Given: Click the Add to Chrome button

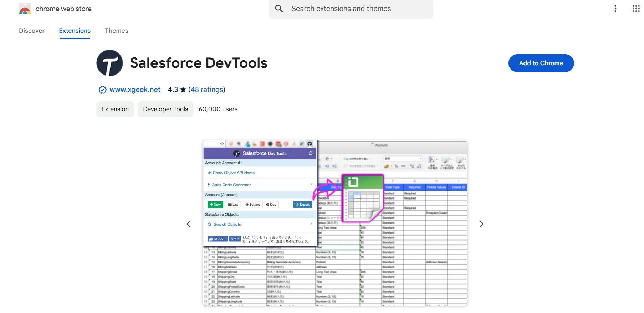Looking at the screenshot, I should [x=541, y=63].
